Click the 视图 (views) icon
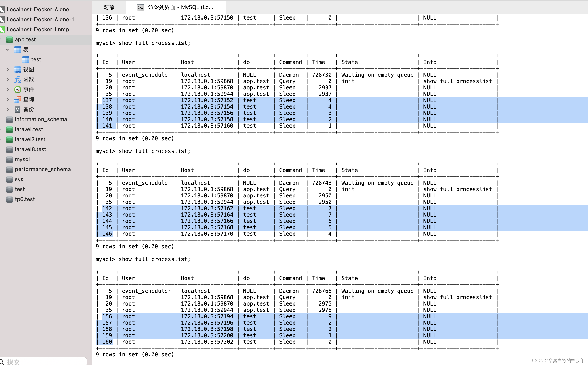This screenshot has width=588, height=365. [18, 69]
